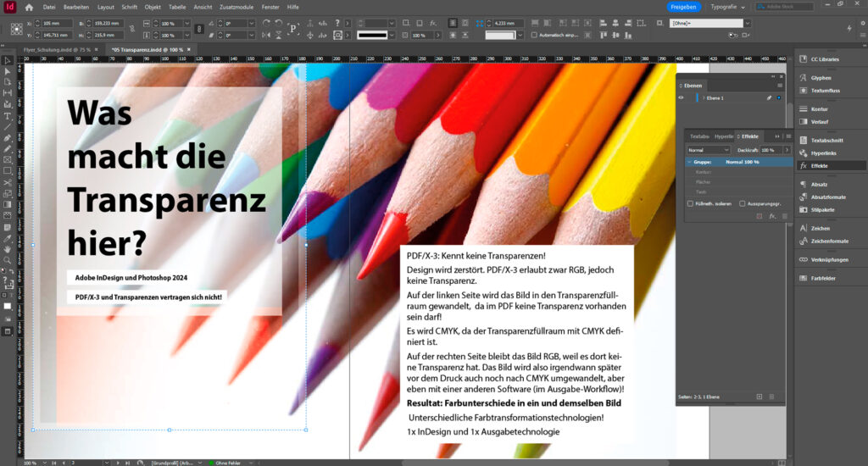
Task: Open the scale X percentage dropdown
Action: pyautogui.click(x=186, y=23)
